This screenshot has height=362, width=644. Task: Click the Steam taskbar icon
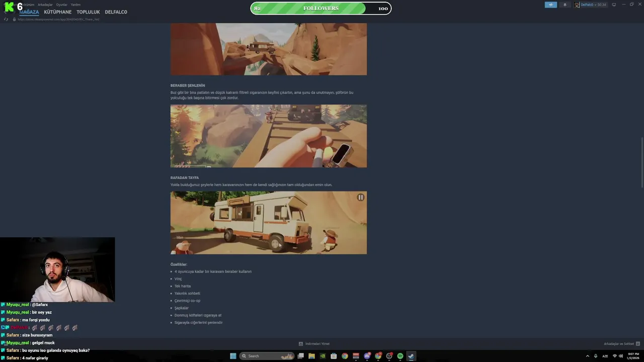pos(411,356)
